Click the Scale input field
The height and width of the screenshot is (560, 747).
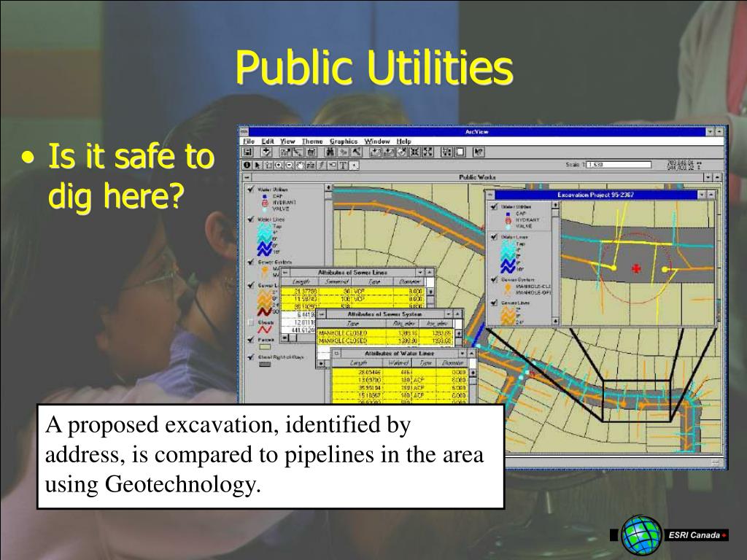point(619,165)
